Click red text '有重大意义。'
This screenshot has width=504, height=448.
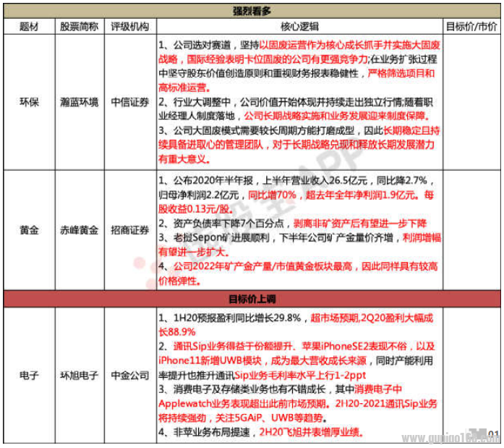(x=184, y=159)
